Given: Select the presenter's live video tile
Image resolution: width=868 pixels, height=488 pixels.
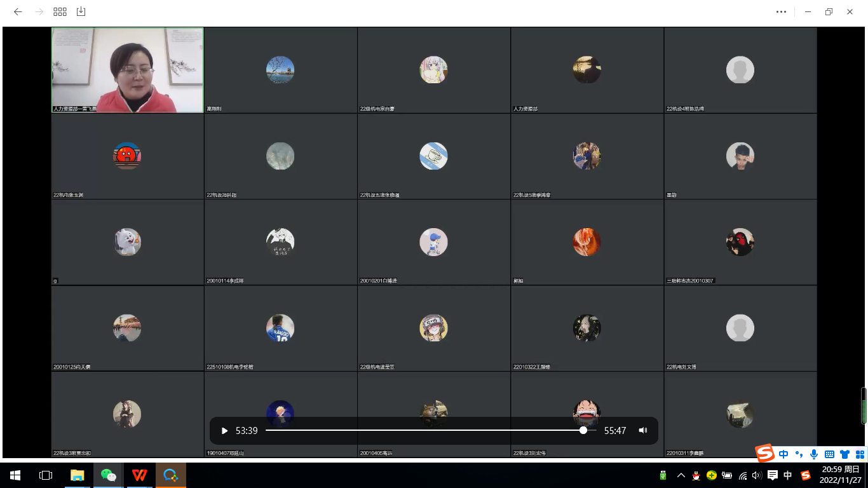Looking at the screenshot, I should (128, 70).
